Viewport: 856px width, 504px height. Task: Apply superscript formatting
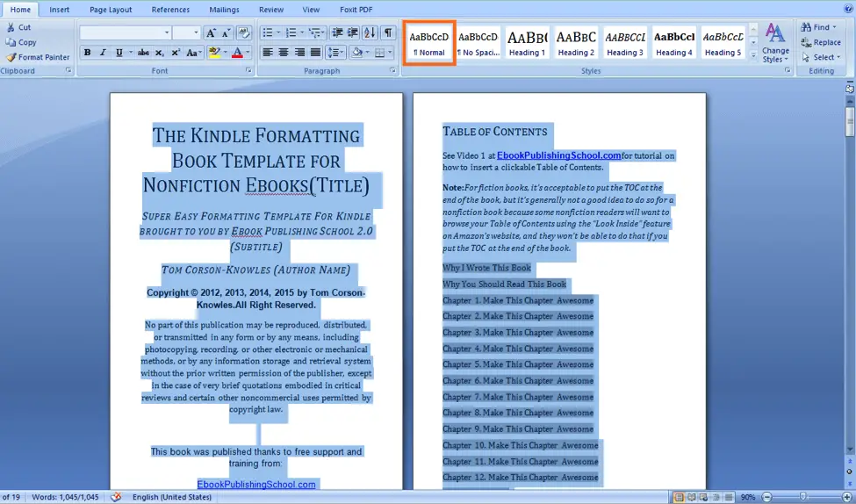point(176,53)
